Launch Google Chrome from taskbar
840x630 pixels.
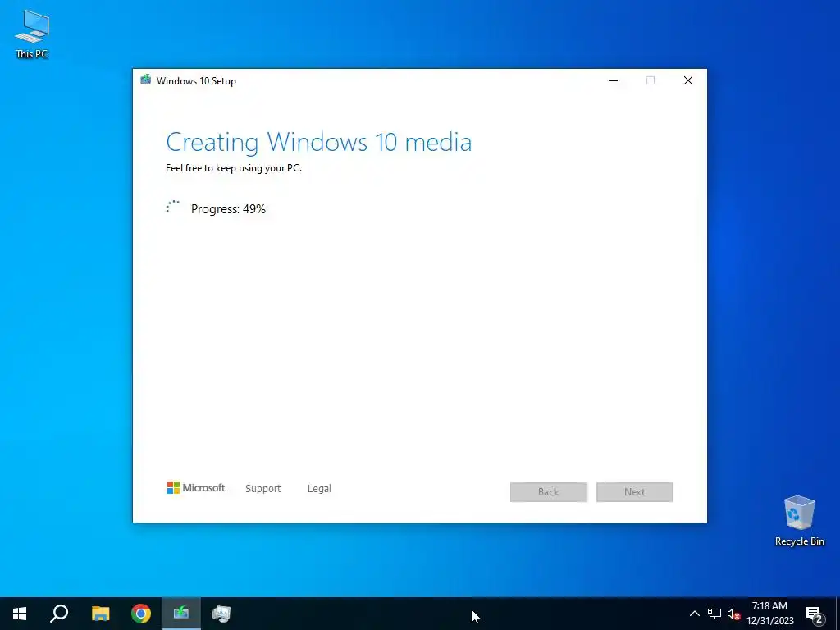point(141,614)
